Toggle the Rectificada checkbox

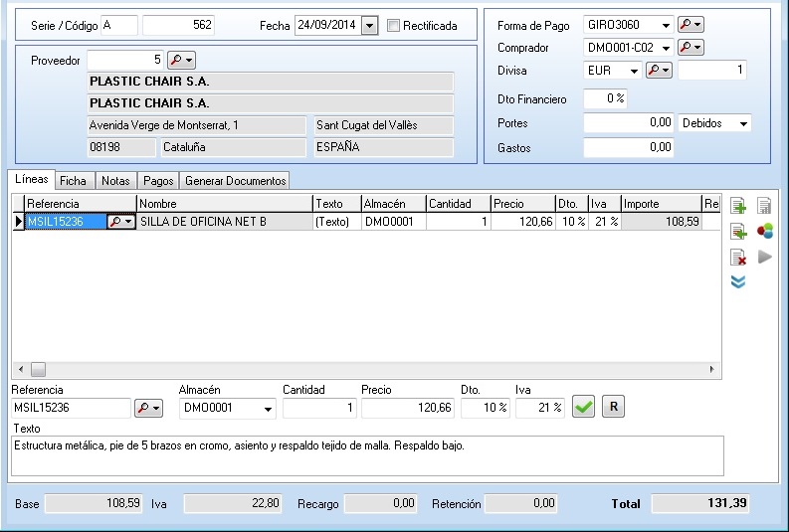pyautogui.click(x=394, y=25)
